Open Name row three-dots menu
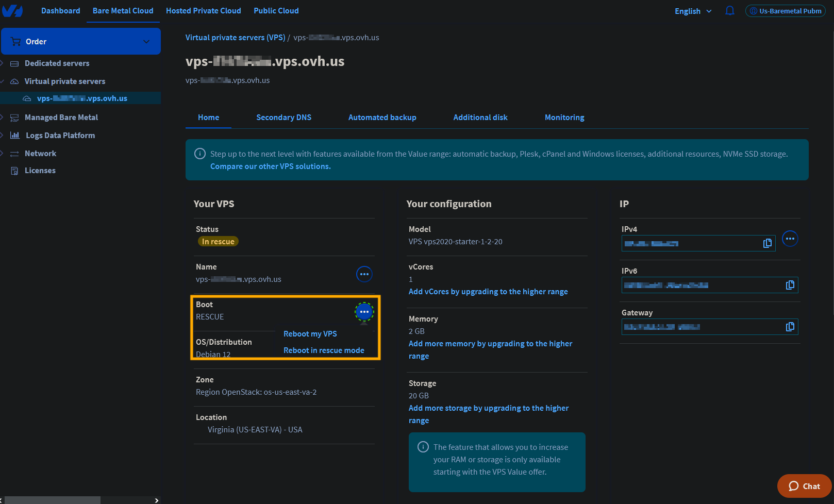834x504 pixels. (x=364, y=274)
